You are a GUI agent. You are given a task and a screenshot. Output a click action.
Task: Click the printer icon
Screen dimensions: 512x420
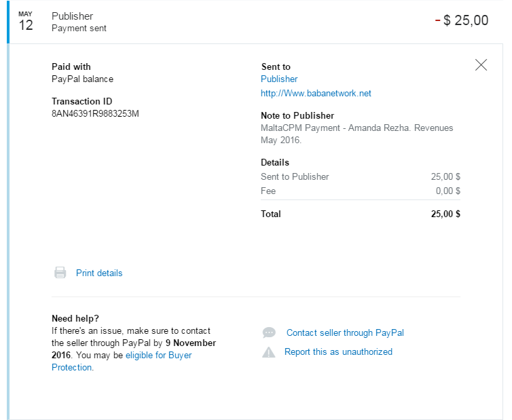click(x=60, y=273)
